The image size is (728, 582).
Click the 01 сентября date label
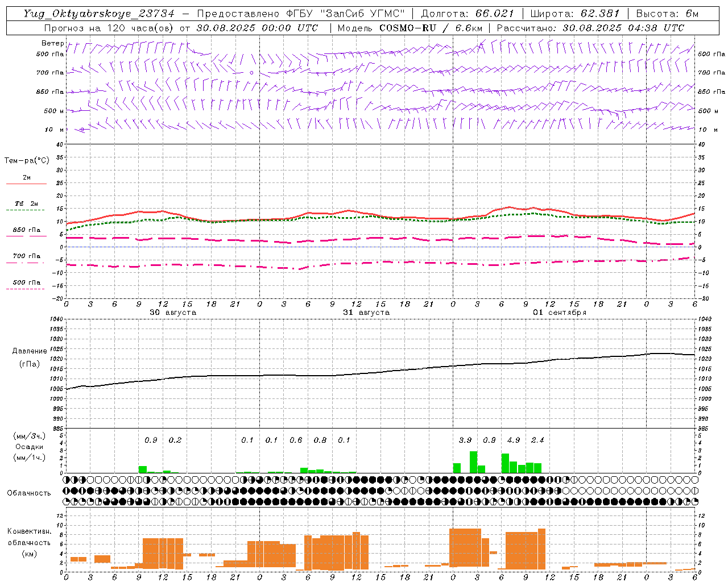[560, 313]
